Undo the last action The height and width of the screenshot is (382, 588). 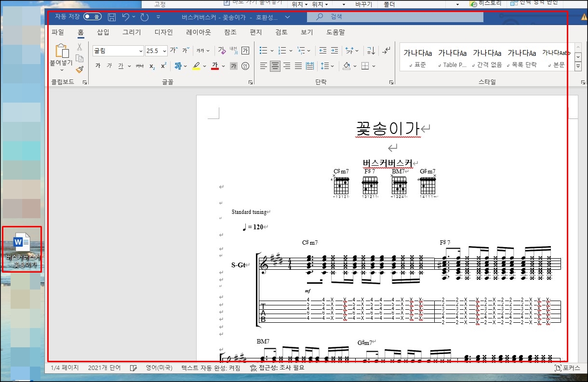tap(126, 17)
